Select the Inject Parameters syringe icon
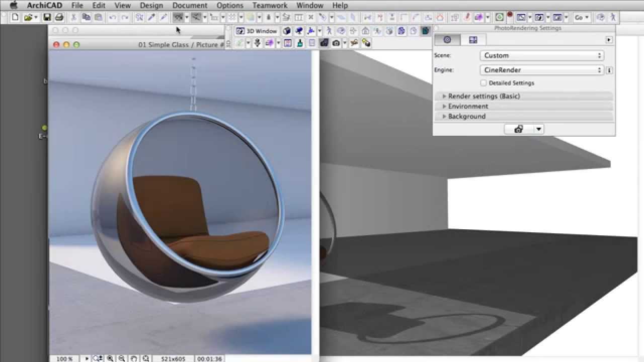 (164, 17)
